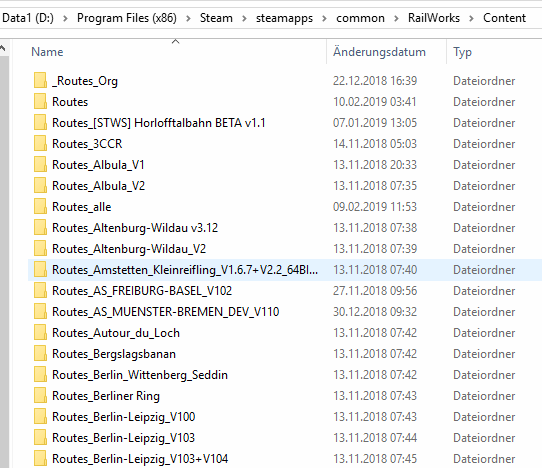Screen dimensions: 542x468
Task: Click navigation pane scroll up arrow
Action: [x=3, y=48]
